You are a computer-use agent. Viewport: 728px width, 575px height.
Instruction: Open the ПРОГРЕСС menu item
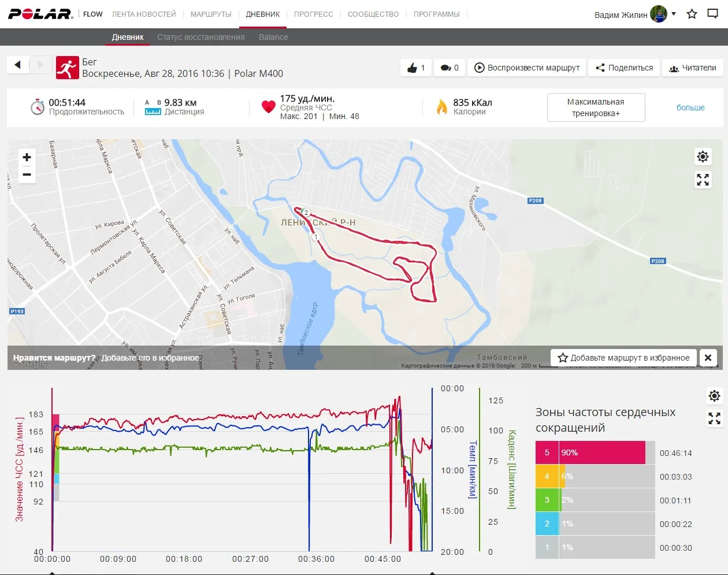pos(313,14)
